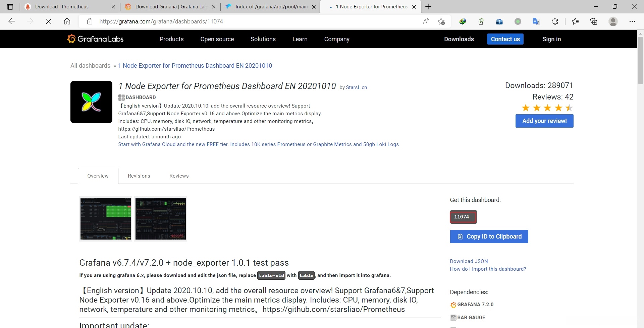Click the Downloads: 289071 count
Image resolution: width=644 pixels, height=328 pixels.
click(x=539, y=85)
